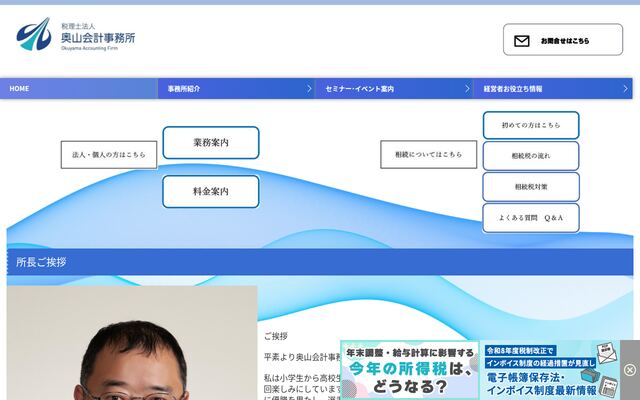The height and width of the screenshot is (400, 640).
Task: Open the 相続税の流れ button
Action: 531,156
